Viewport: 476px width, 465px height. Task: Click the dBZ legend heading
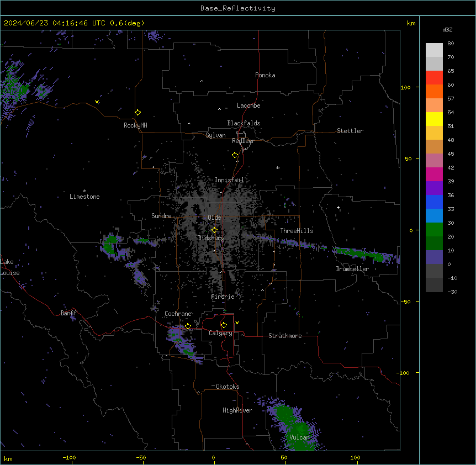(447, 30)
